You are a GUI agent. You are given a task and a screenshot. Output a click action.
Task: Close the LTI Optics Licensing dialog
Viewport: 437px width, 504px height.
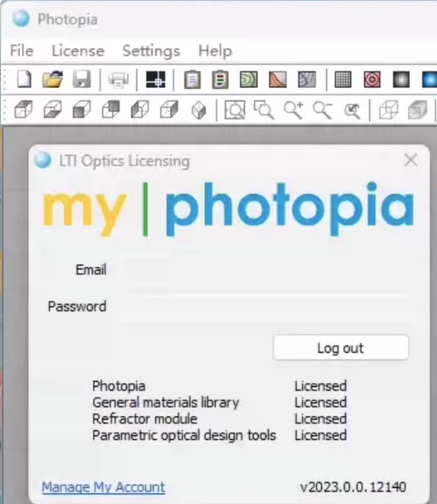point(411,160)
